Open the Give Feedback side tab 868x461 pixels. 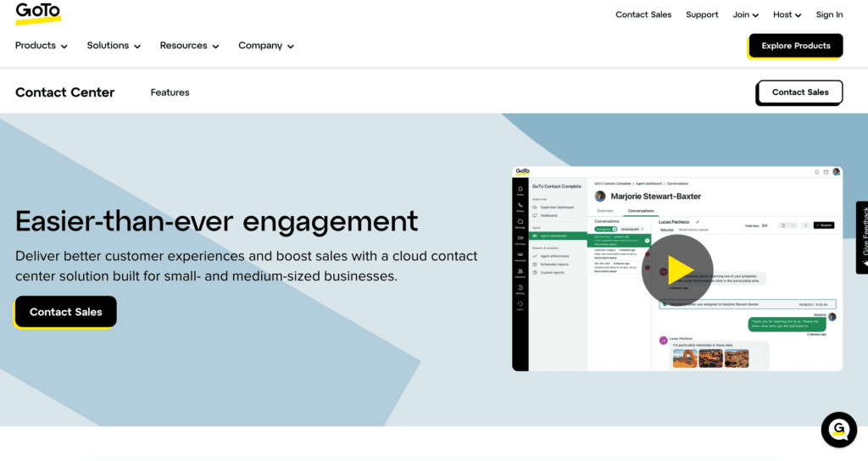coord(862,237)
